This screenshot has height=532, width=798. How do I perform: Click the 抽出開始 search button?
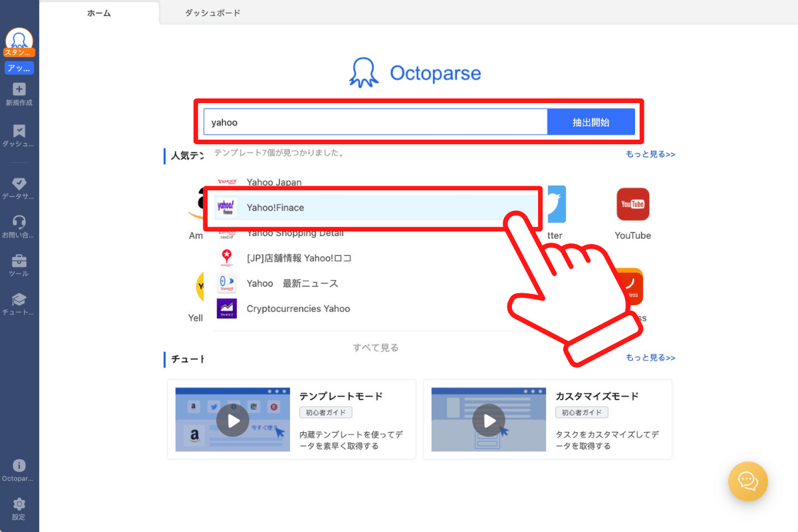pyautogui.click(x=591, y=122)
